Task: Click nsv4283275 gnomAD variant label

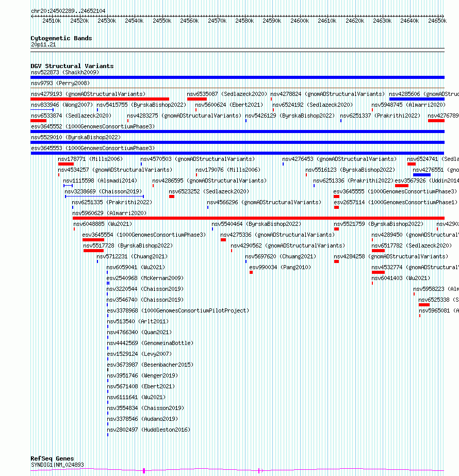Action: point(184,116)
